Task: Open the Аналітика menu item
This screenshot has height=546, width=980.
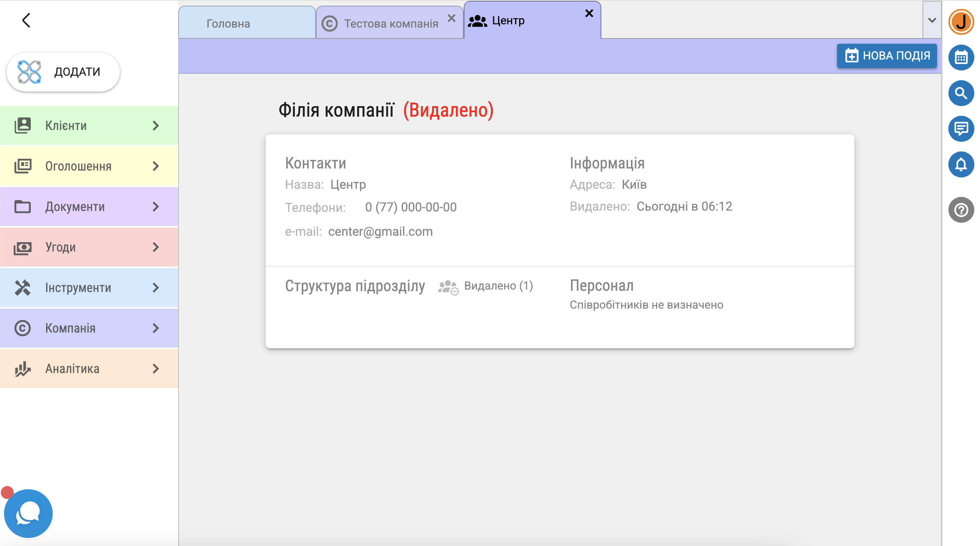Action: pyautogui.click(x=89, y=369)
